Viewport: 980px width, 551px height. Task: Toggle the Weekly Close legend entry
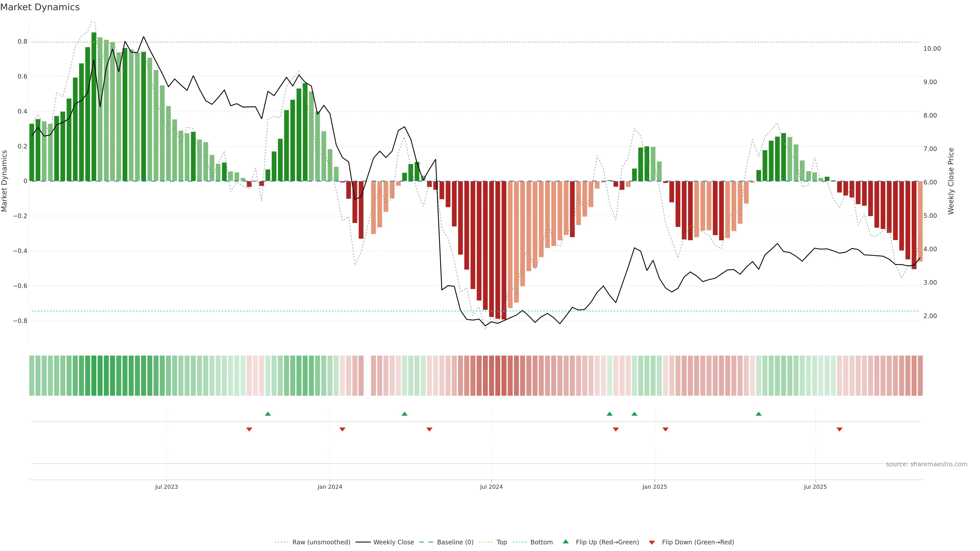click(393, 542)
